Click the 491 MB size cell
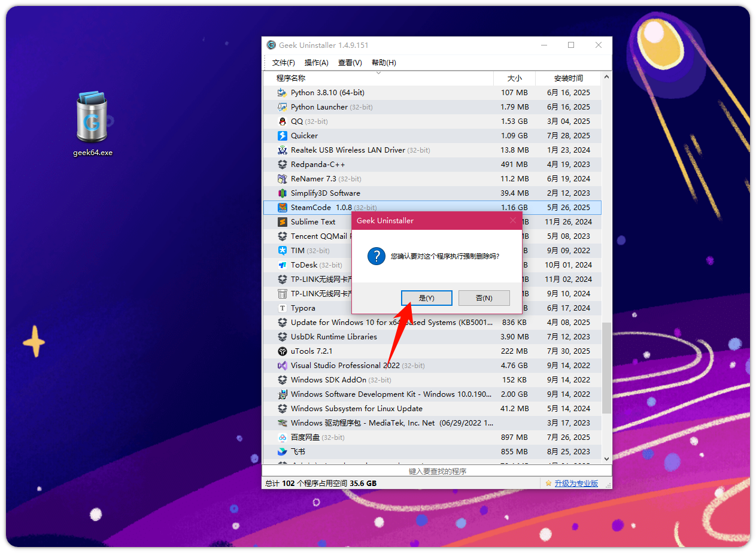Image resolution: width=756 pixels, height=553 pixels. tap(514, 165)
